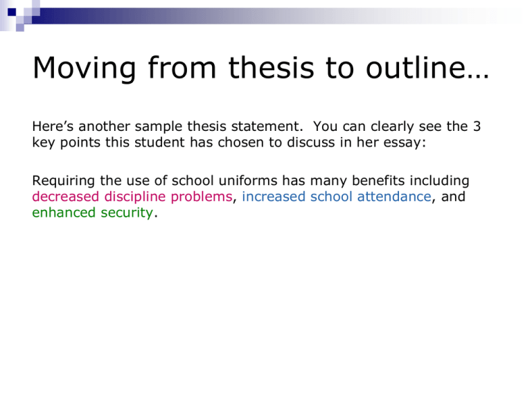532x399 pixels.
Task: Click the green 'enhanced security' text
Action: 93,213
